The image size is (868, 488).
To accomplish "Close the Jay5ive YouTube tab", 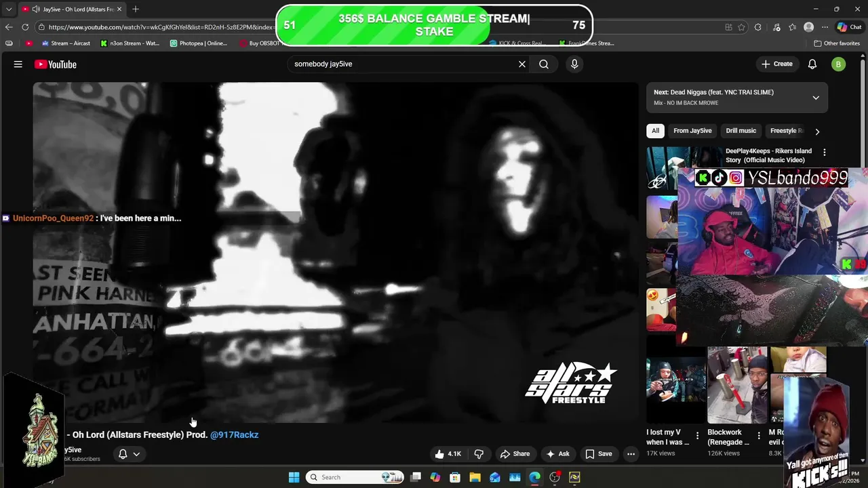I will click(119, 9).
